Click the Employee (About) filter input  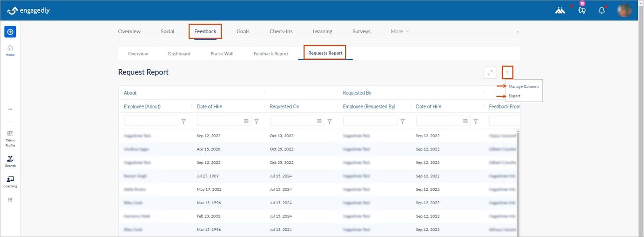point(151,121)
